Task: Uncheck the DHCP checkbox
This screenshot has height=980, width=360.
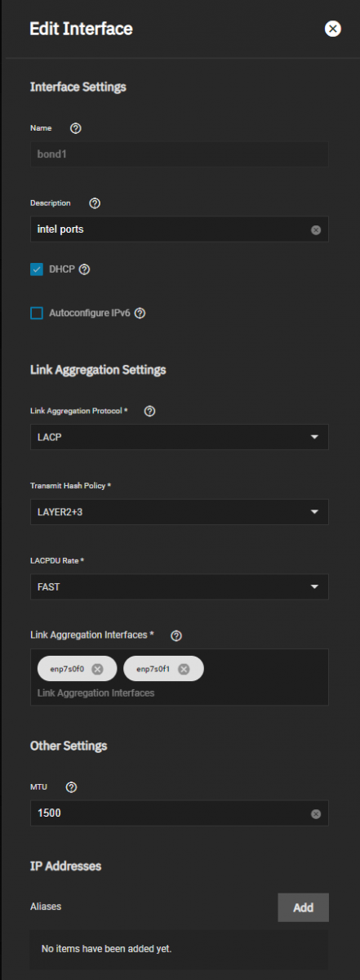Action: [37, 269]
